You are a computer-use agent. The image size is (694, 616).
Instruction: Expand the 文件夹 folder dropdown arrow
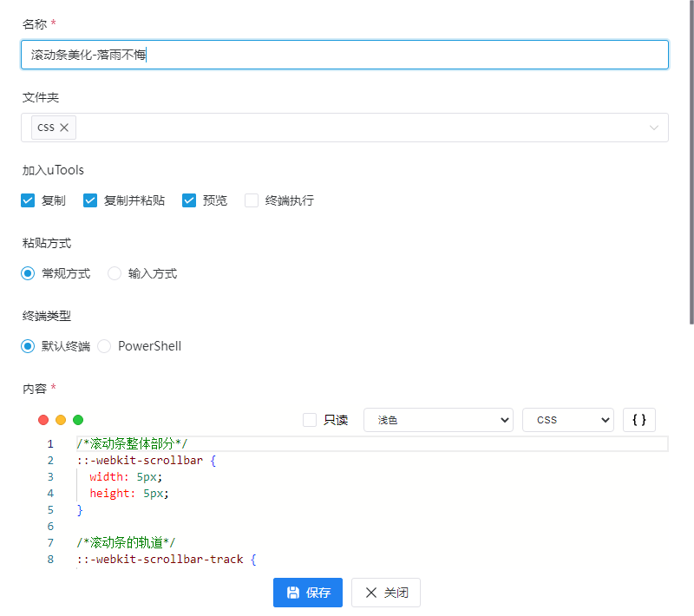point(654,128)
